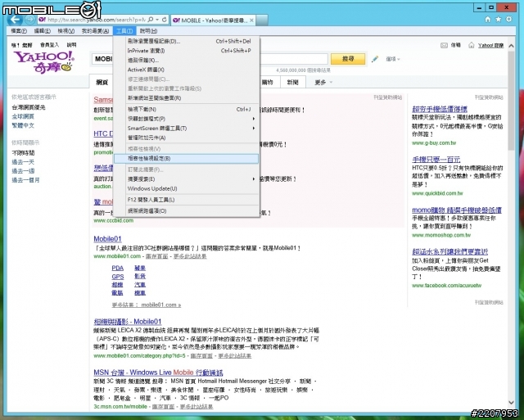Click the yellow 搜尋 search button
Screen dimensions: 524x420
point(348,59)
